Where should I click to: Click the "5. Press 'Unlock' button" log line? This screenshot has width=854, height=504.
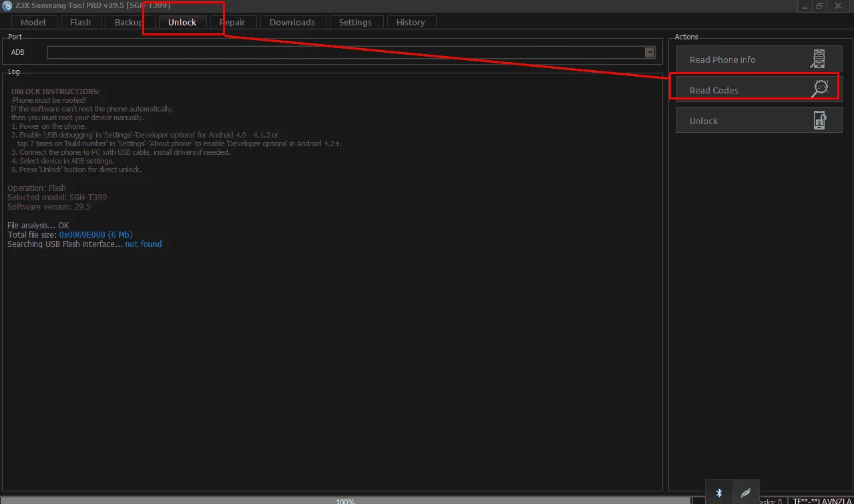click(77, 170)
